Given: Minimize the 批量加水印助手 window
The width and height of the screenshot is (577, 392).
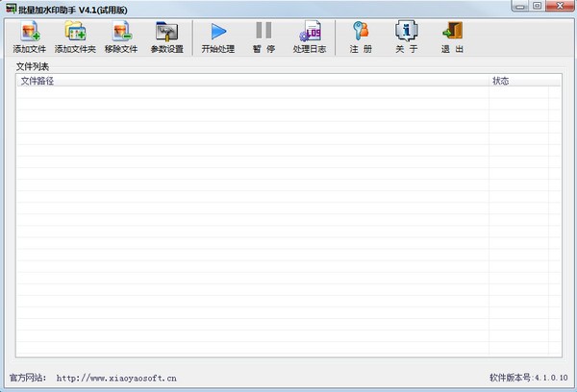Looking at the screenshot, I should click(x=523, y=8).
